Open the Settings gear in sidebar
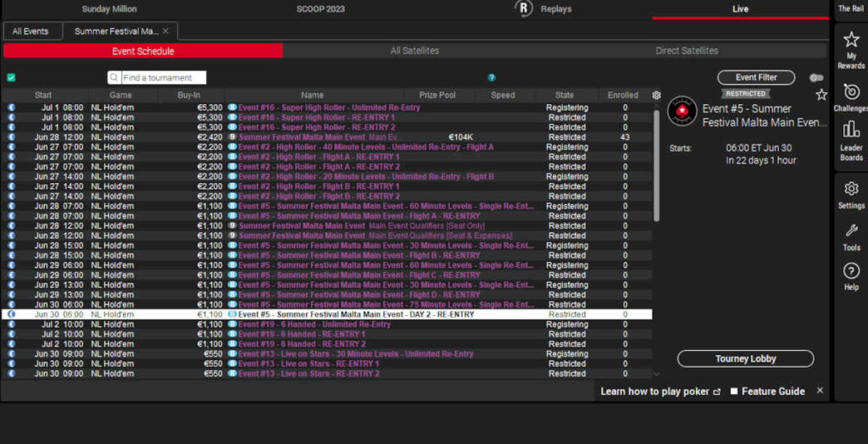The width and height of the screenshot is (868, 444). [x=851, y=194]
